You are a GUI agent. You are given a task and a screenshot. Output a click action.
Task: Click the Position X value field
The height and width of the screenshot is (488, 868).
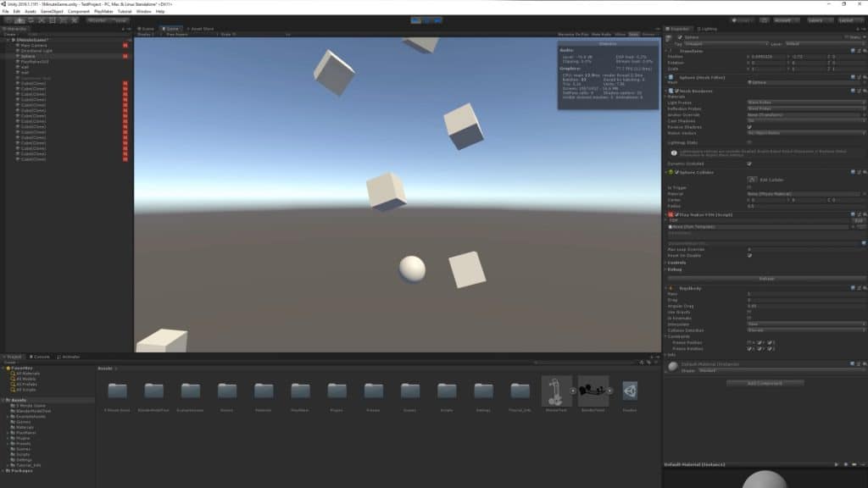point(765,57)
